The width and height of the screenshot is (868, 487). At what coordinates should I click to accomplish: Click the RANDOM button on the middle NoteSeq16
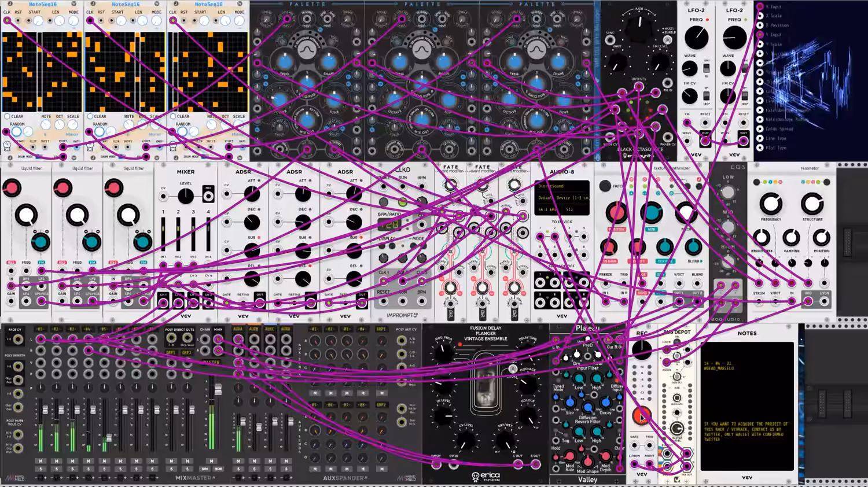[x=99, y=131]
